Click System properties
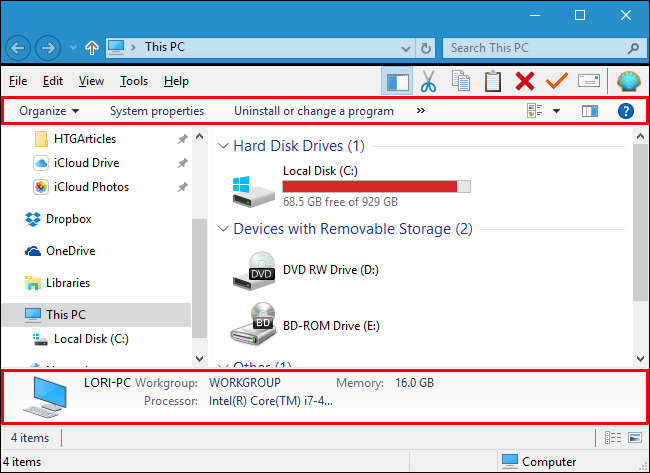 click(157, 111)
